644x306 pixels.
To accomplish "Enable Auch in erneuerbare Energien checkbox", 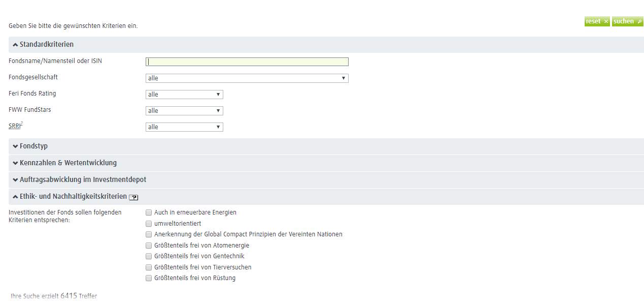I will (x=149, y=212).
